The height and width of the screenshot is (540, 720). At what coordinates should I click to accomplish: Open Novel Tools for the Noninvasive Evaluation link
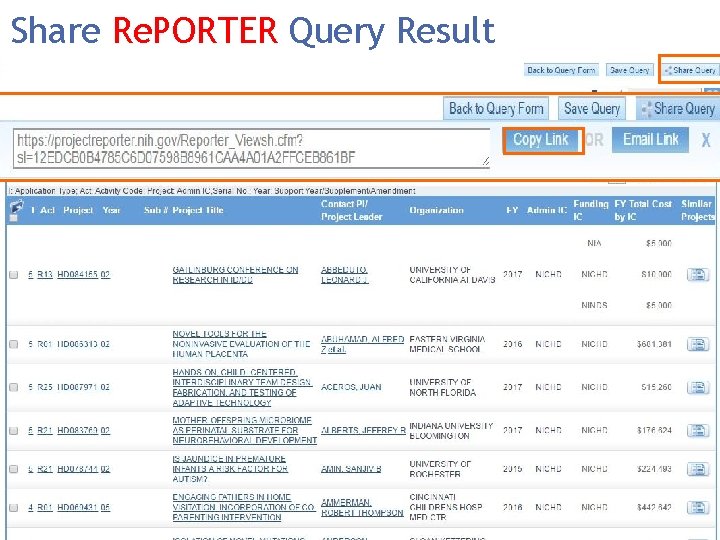point(241,344)
